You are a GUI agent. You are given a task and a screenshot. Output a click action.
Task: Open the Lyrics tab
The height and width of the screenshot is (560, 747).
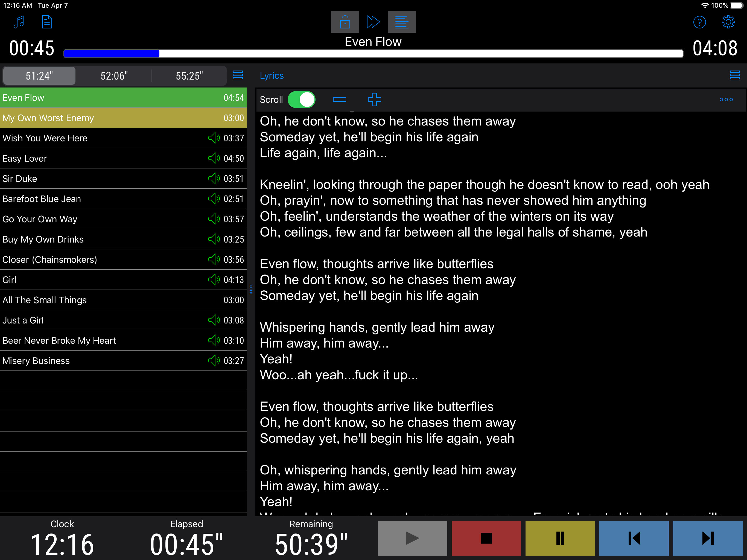[272, 76]
